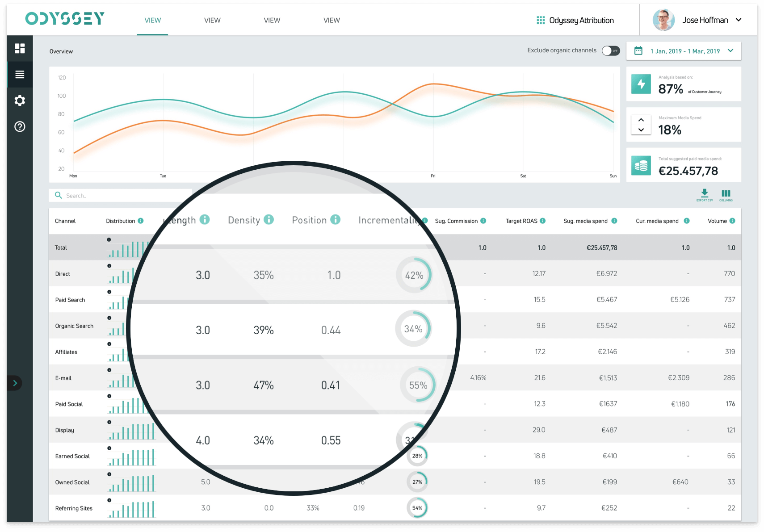The image size is (764, 532).
Task: Select the dashboard grid icon in sidebar
Action: coord(19,48)
